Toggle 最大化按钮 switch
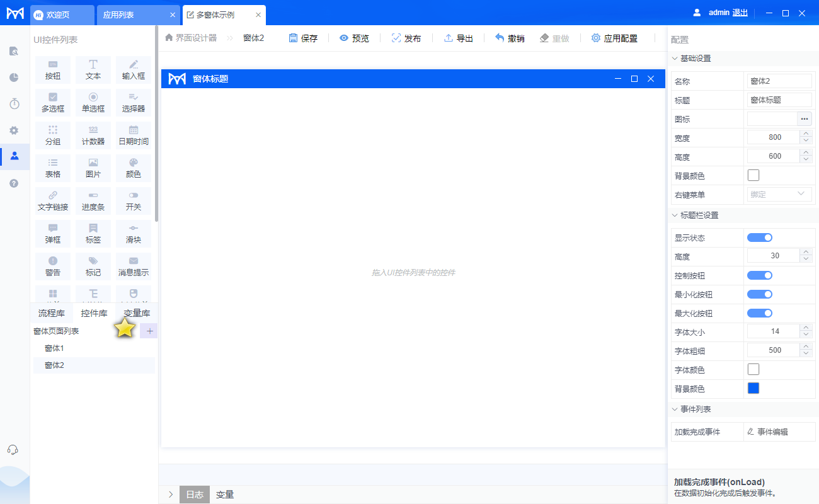Viewport: 819px width, 504px height. click(x=760, y=313)
